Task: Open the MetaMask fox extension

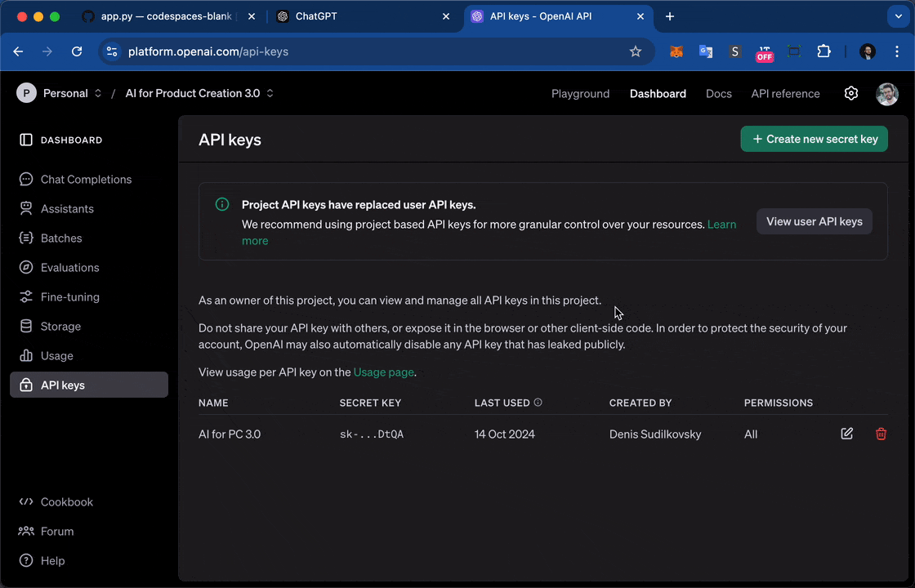Action: (676, 51)
